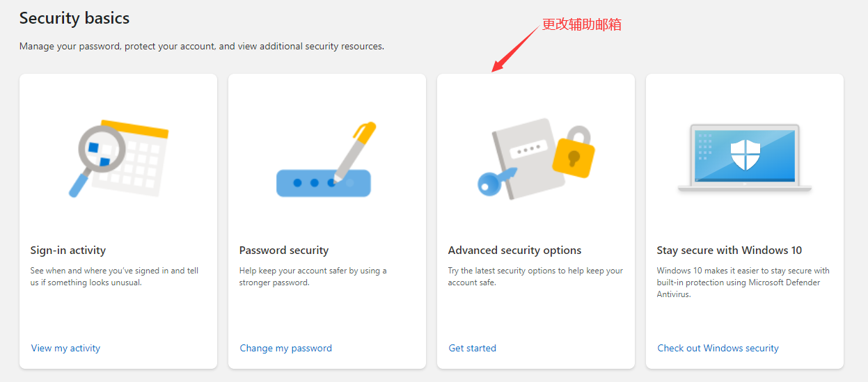Open the Check out Windows security link

pos(718,348)
